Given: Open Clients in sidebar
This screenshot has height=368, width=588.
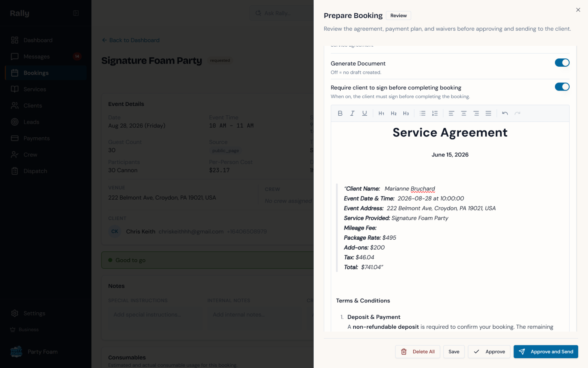Looking at the screenshot, I should click(x=46, y=106).
